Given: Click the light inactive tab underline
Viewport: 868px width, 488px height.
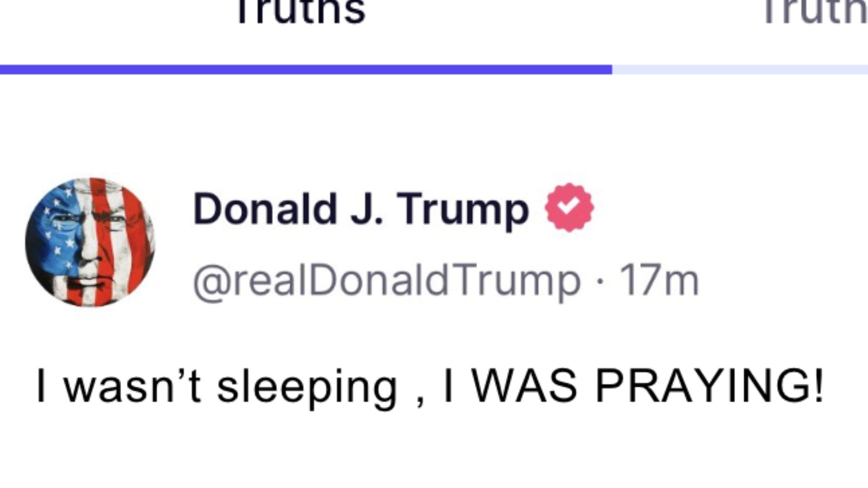Looking at the screenshot, I should (x=740, y=69).
